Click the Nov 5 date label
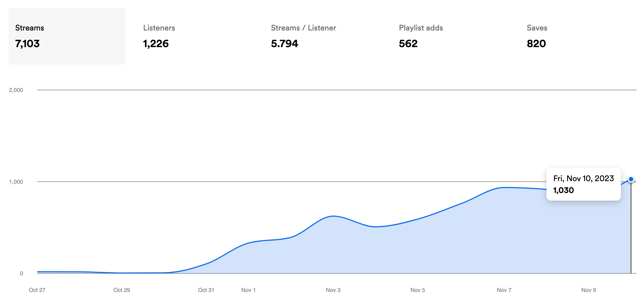Viewport: 644px width, 303px height. 418,290
